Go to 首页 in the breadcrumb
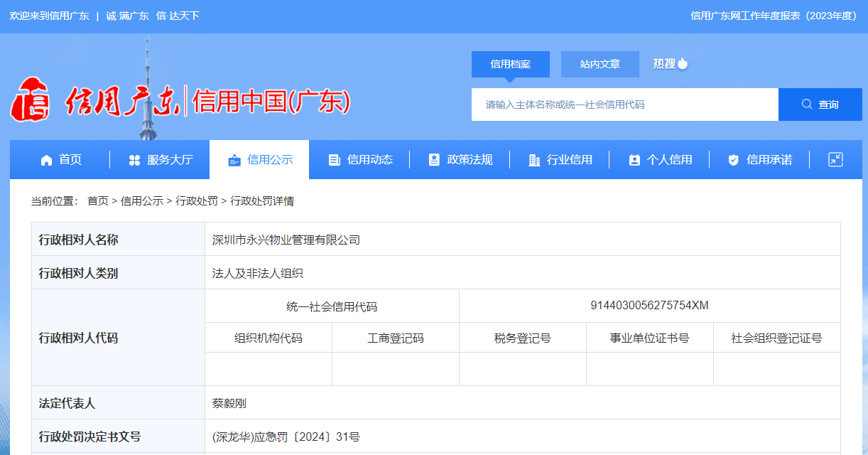The width and height of the screenshot is (868, 455). tap(97, 201)
